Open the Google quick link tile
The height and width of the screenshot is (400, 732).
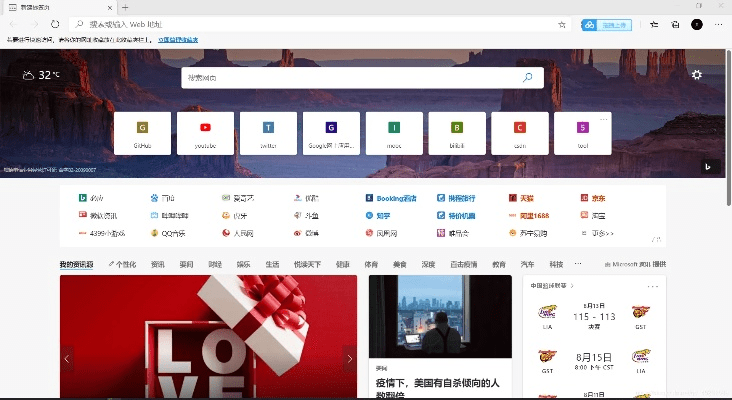(x=331, y=133)
